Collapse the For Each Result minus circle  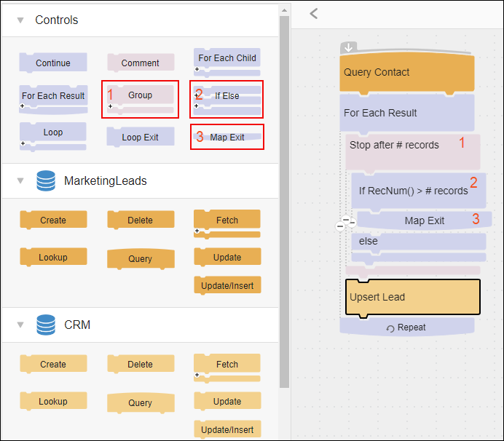pos(339,226)
